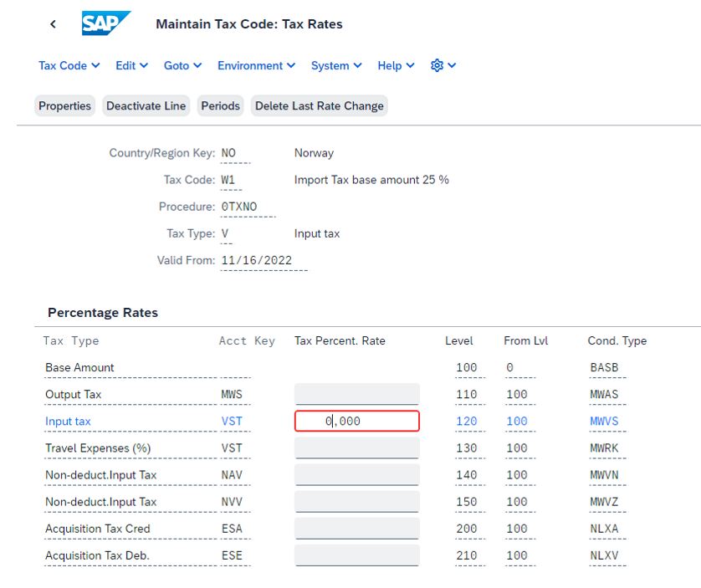Click the Percentage Rates section heading
This screenshot has width=701, height=588.
(103, 312)
